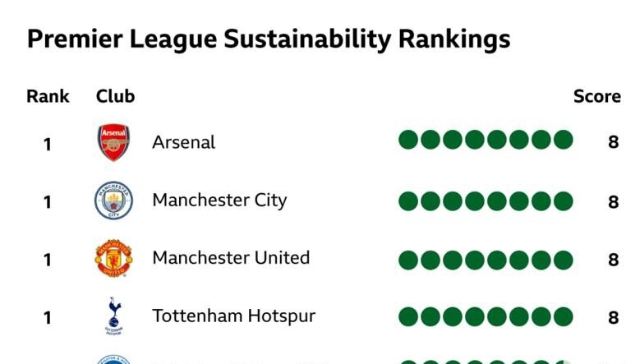The height and width of the screenshot is (364, 626).
Task: Click the last green dot in Tottenham's row
Action: point(564,317)
